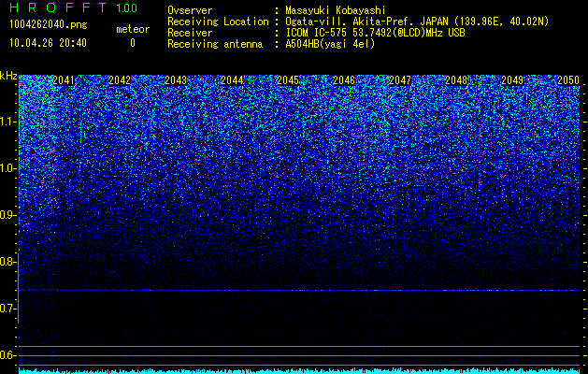Click the 0.6 kHz axis label
The image size is (588, 374).
(x=7, y=355)
